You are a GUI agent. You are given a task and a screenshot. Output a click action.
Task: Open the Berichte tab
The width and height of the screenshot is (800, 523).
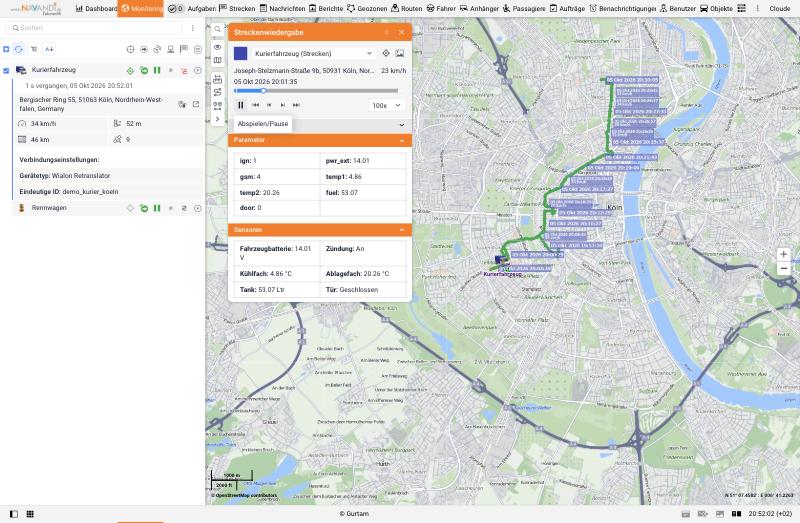(326, 9)
